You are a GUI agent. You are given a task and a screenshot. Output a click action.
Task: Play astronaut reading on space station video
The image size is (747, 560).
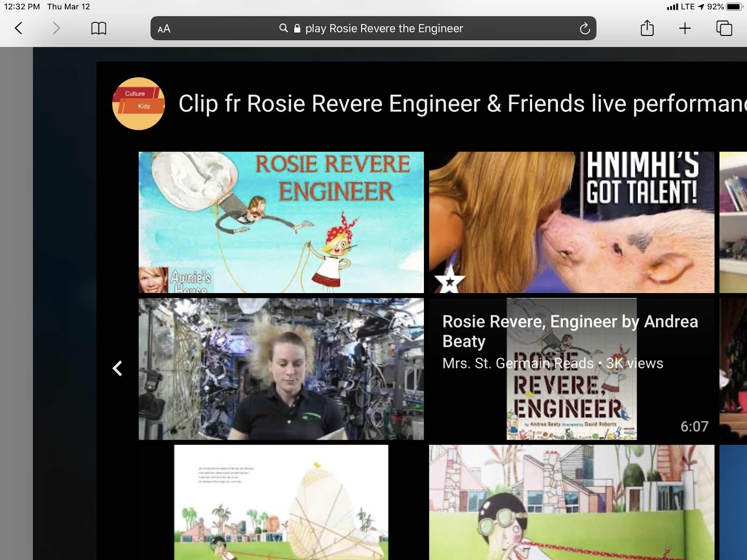point(281,369)
